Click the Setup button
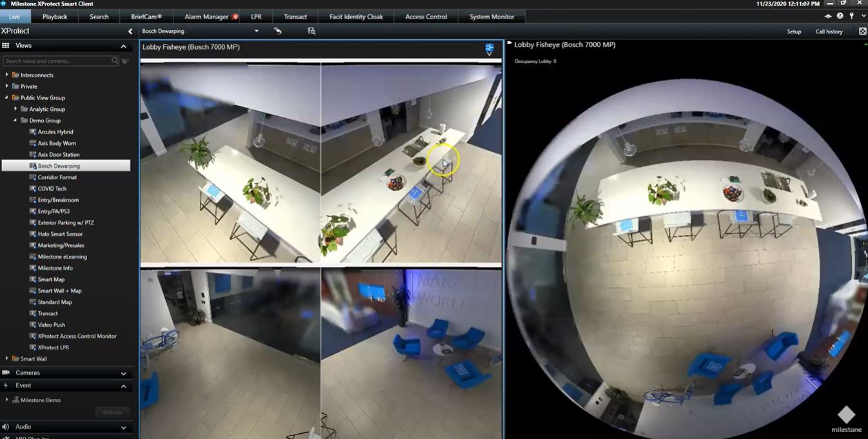The image size is (868, 439). tap(794, 32)
